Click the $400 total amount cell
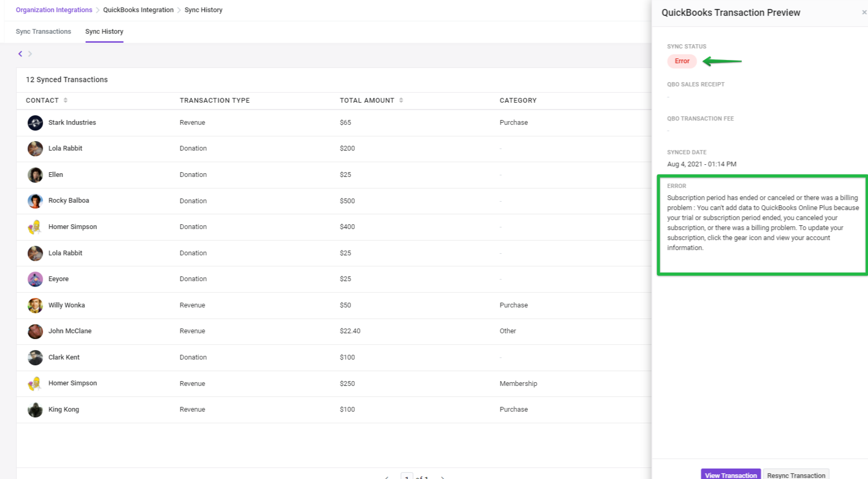Viewport: 868px width, 479px height. click(x=347, y=227)
